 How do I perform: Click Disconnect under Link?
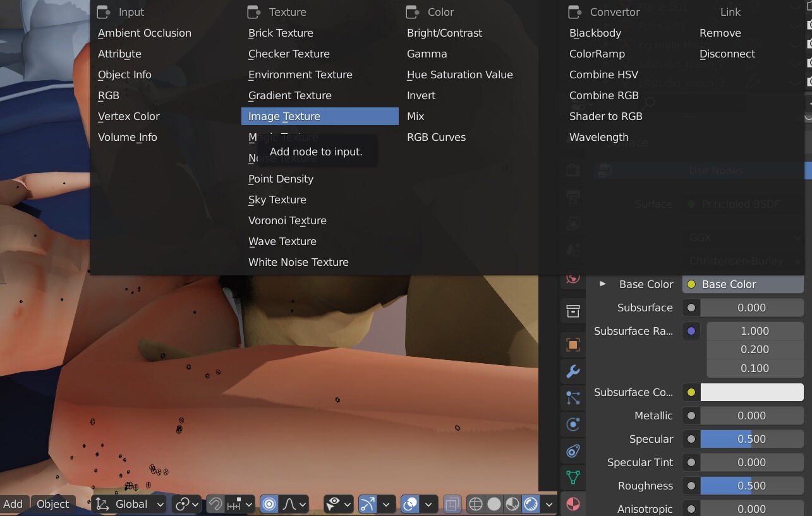727,54
